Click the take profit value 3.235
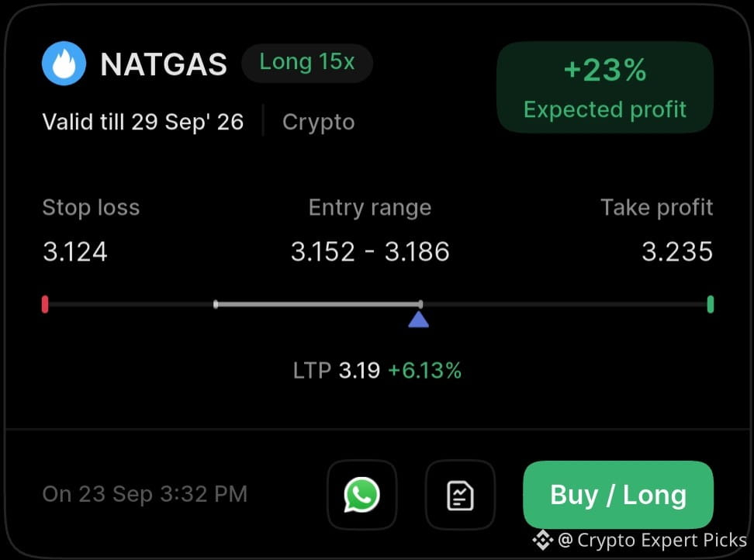The height and width of the screenshot is (560, 754). click(677, 252)
